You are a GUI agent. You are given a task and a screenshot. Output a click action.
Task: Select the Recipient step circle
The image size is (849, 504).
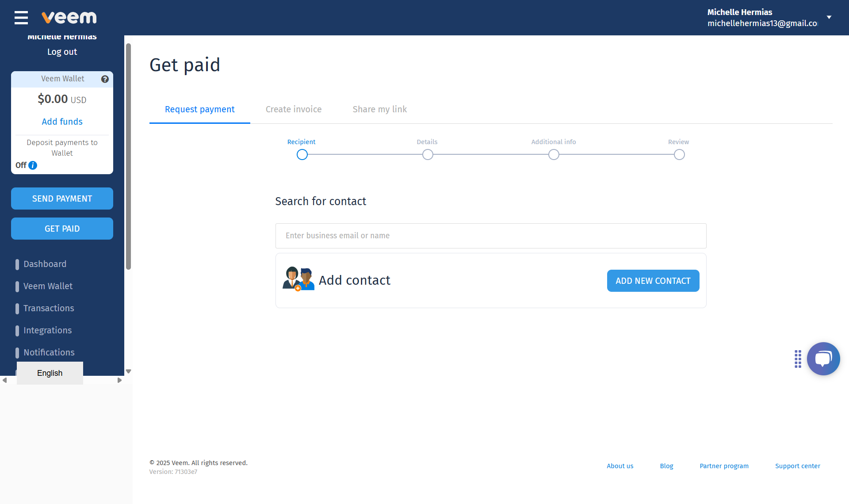point(302,155)
